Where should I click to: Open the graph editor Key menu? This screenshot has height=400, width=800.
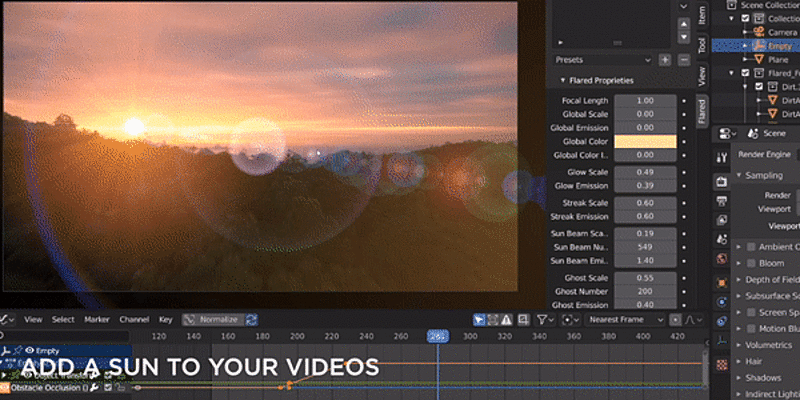(166, 320)
